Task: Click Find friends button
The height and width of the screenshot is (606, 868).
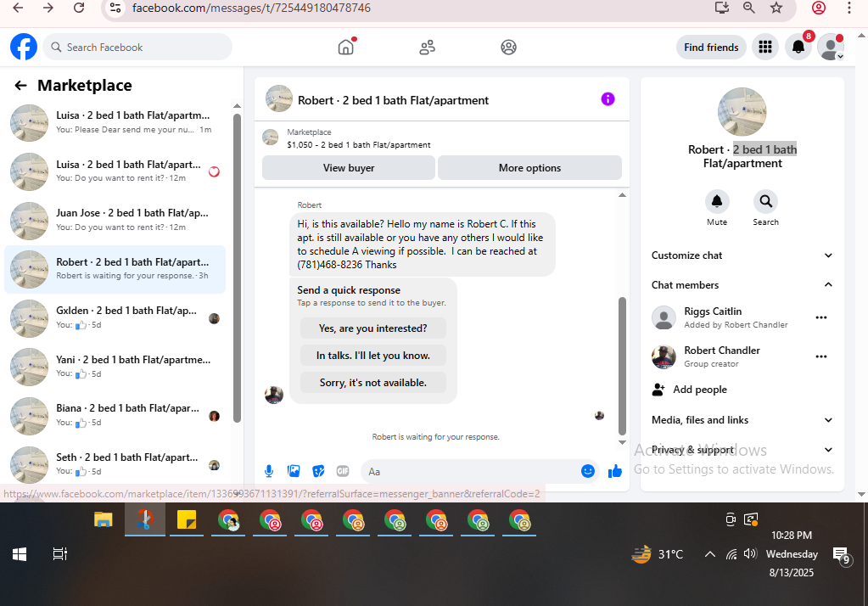Action: [711, 47]
